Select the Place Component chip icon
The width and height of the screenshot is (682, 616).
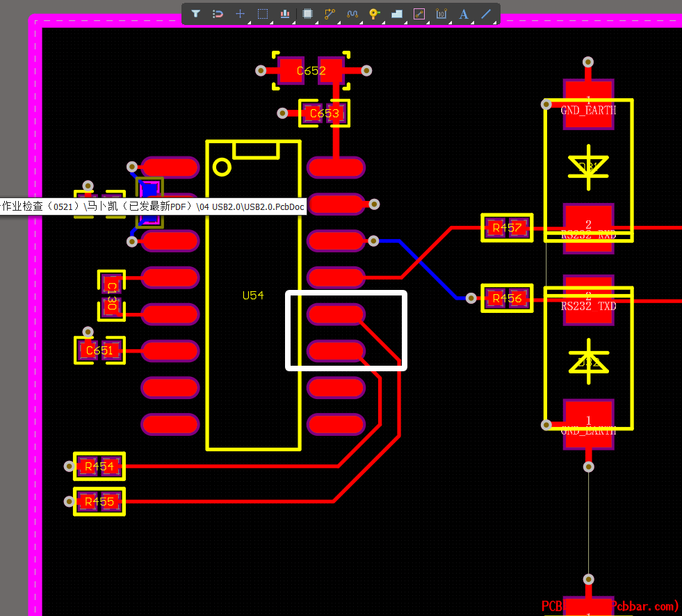point(307,14)
